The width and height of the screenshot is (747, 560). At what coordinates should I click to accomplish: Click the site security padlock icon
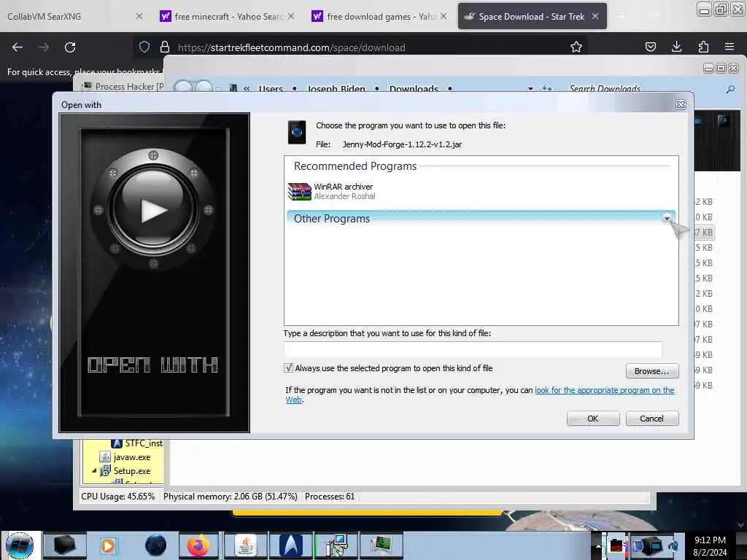165,47
